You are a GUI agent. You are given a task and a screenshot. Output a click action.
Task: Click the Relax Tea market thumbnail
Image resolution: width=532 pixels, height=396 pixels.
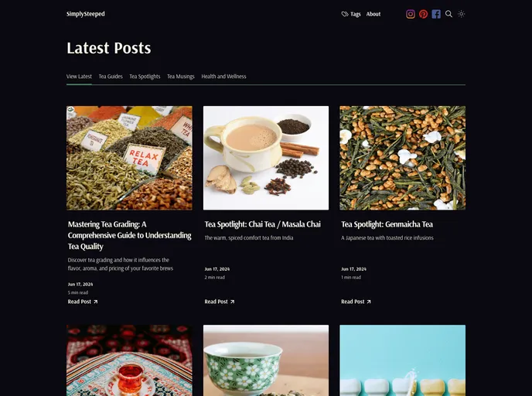pyautogui.click(x=129, y=158)
